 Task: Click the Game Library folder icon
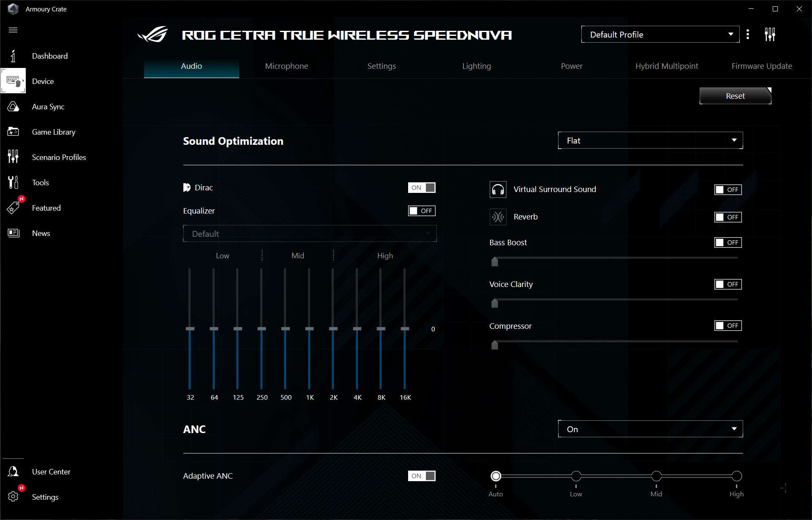click(13, 132)
